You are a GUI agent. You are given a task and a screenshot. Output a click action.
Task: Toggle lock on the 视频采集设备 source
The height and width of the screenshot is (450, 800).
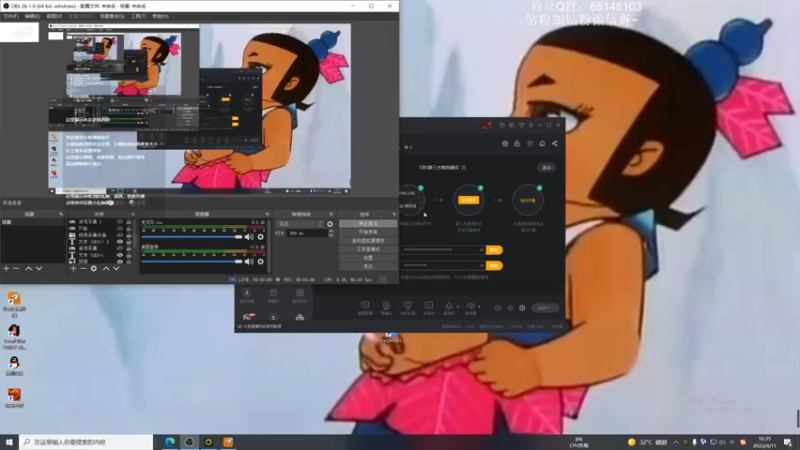(129, 235)
